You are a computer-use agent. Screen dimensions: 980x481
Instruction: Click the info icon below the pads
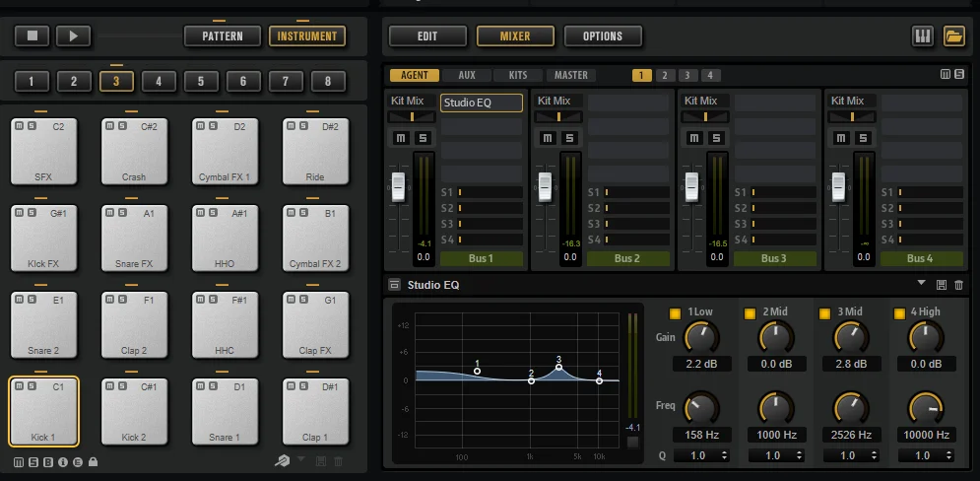[63, 462]
